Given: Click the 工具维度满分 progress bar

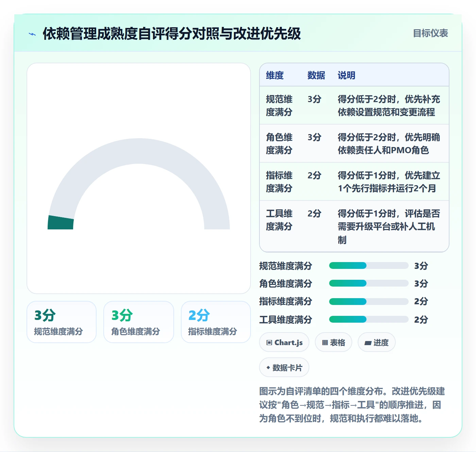Looking at the screenshot, I should tap(369, 319).
